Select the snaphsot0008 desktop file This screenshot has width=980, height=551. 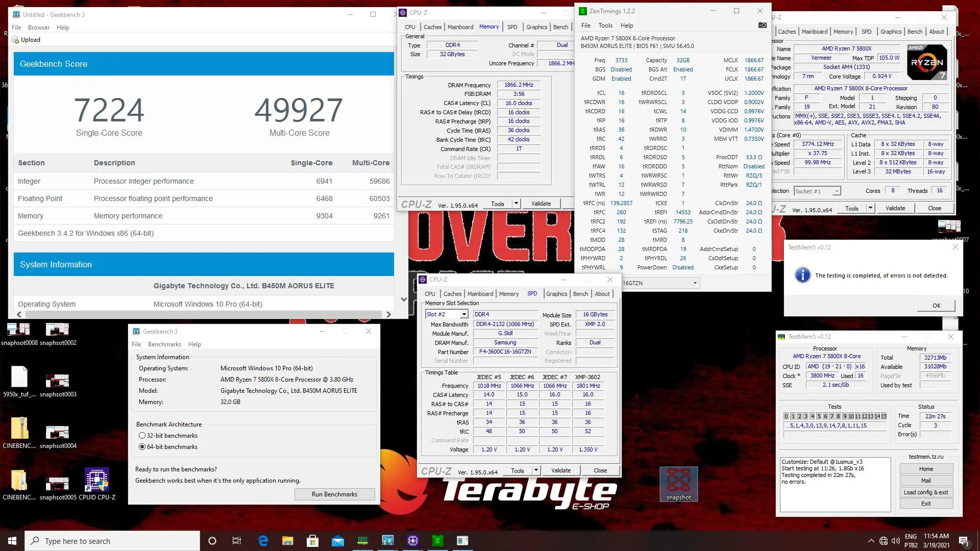[19, 334]
